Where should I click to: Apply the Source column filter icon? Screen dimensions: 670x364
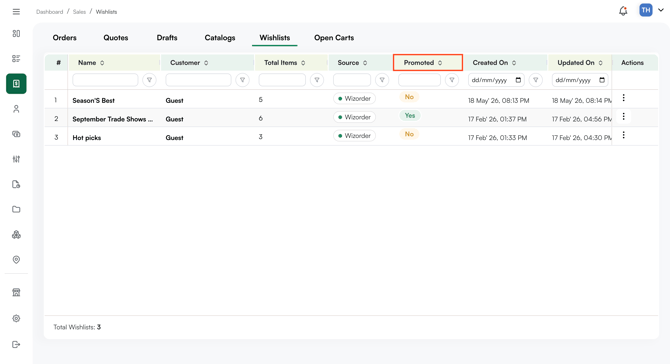pos(382,80)
